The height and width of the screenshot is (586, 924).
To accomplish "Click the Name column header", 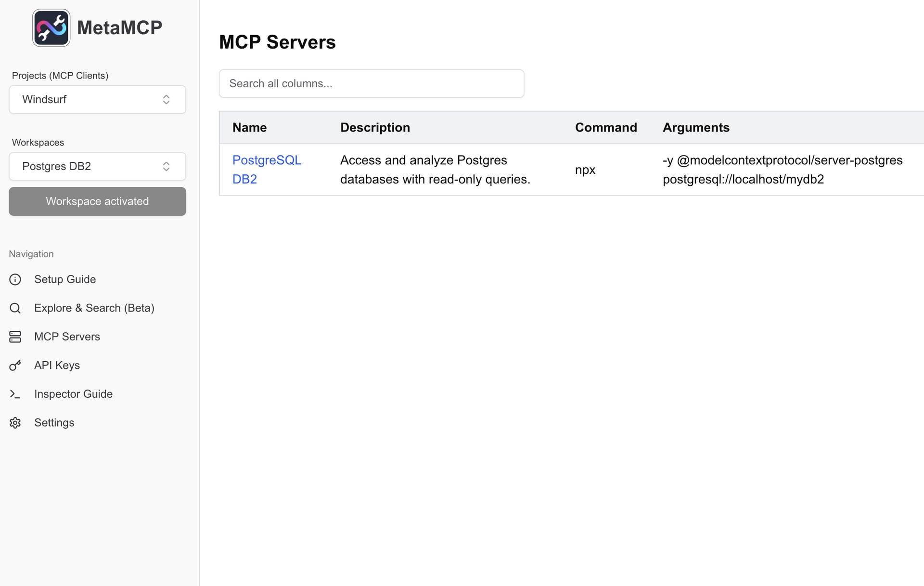I will [249, 128].
